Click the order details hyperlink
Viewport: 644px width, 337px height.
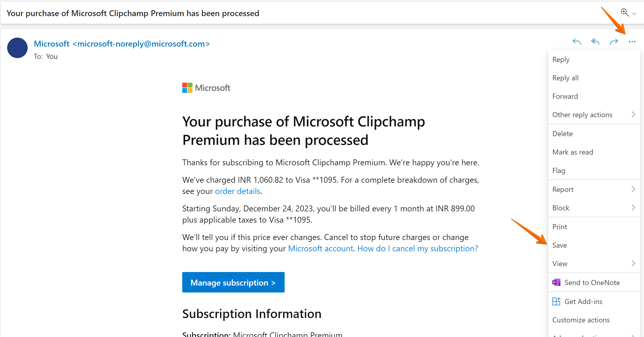click(x=237, y=191)
